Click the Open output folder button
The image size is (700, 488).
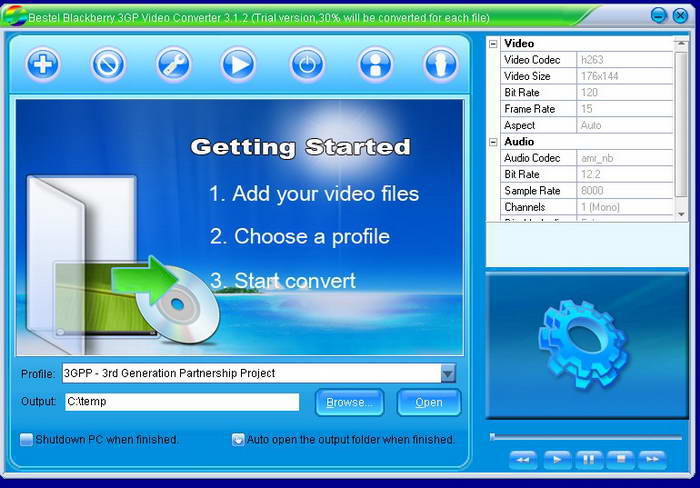click(429, 402)
